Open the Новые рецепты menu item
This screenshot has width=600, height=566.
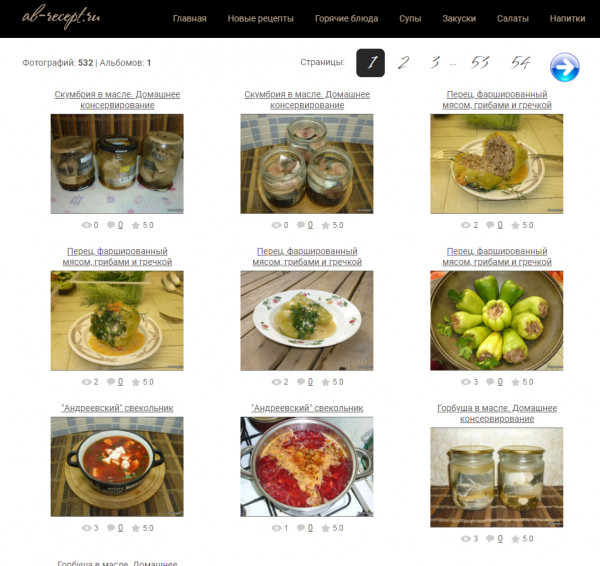(x=261, y=18)
